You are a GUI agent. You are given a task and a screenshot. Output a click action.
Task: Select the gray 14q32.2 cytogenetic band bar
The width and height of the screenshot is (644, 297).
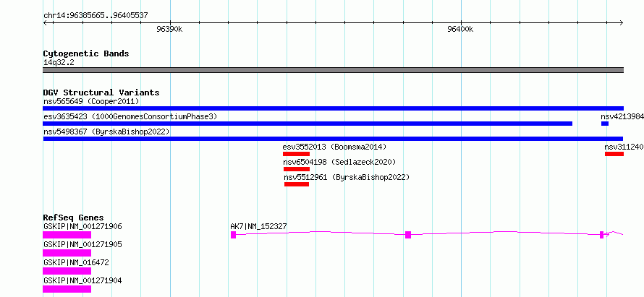(333, 70)
